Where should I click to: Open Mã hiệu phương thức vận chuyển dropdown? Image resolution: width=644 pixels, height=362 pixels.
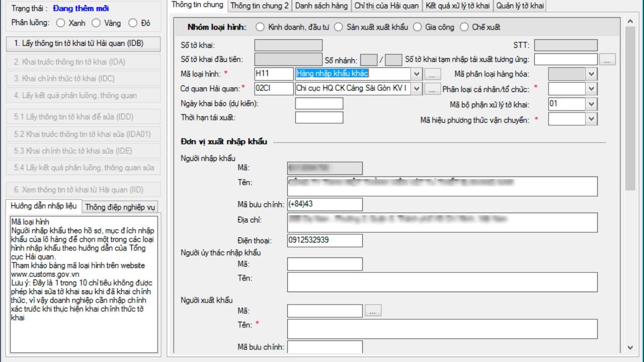592,119
